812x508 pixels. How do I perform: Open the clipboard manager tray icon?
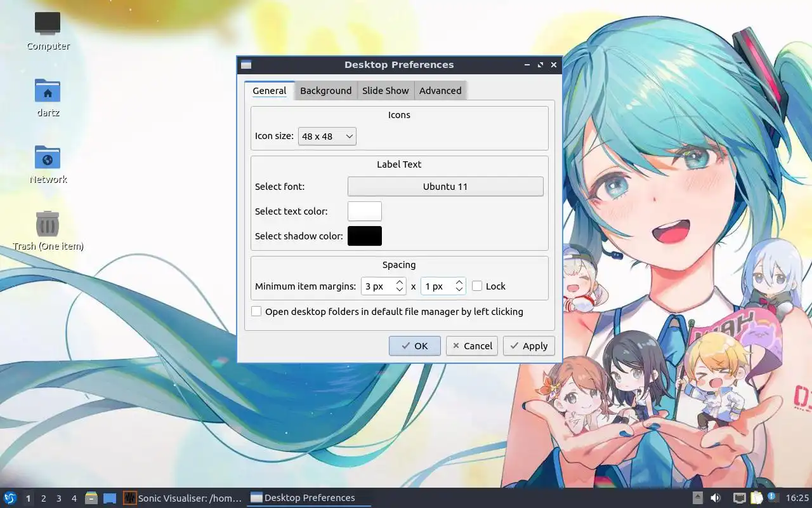coord(756,498)
